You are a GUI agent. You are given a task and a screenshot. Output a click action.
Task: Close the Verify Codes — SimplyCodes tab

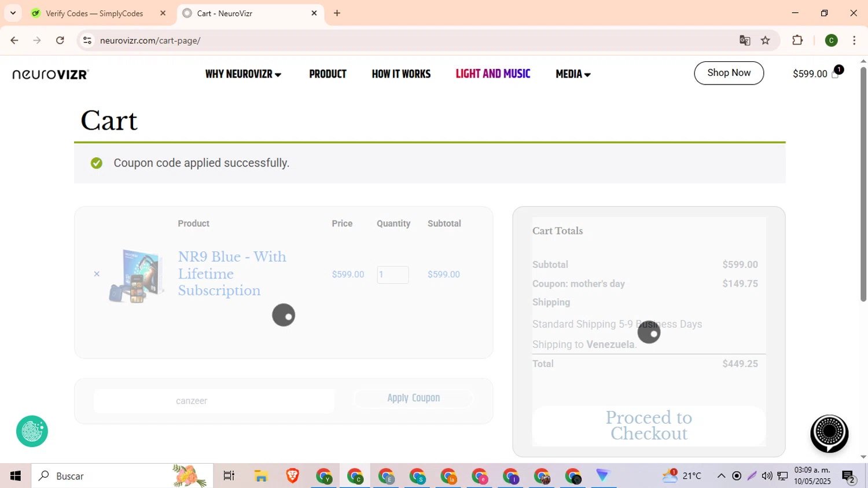point(163,13)
